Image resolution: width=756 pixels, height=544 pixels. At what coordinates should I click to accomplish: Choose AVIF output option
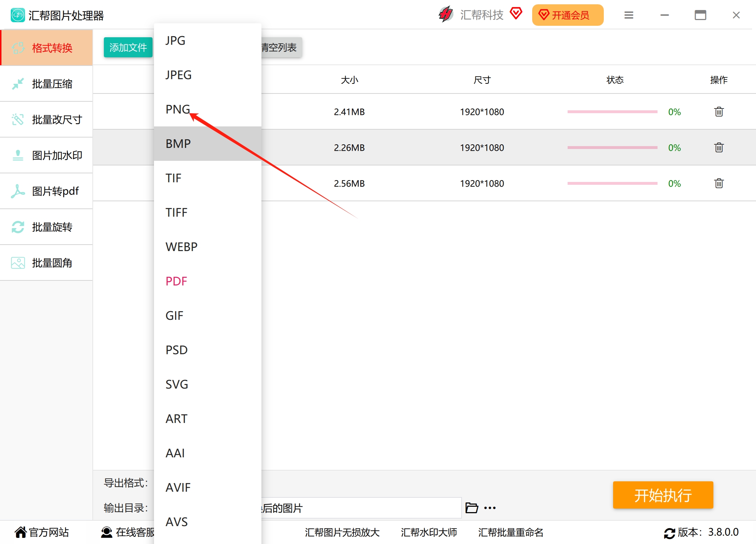(x=208, y=487)
